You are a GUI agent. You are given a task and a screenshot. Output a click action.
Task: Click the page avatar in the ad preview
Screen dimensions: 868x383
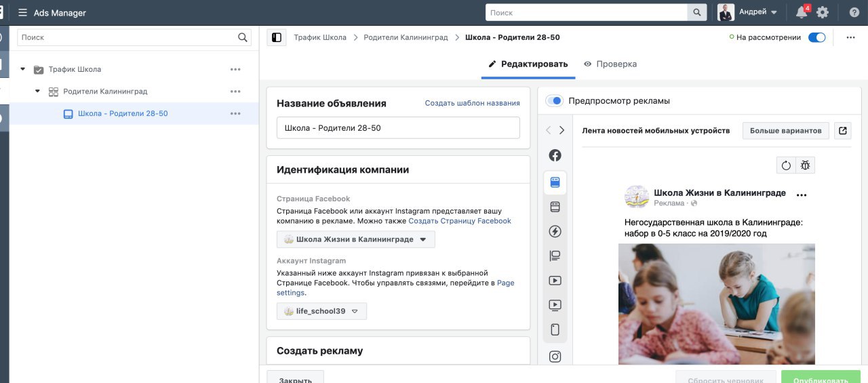tap(636, 197)
